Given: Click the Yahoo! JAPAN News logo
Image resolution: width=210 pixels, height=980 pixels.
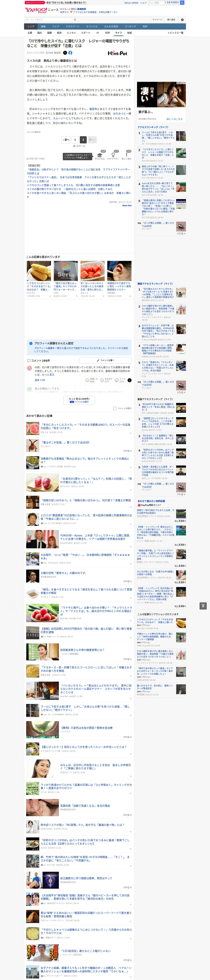Looking at the screenshot, I should (x=42, y=10).
